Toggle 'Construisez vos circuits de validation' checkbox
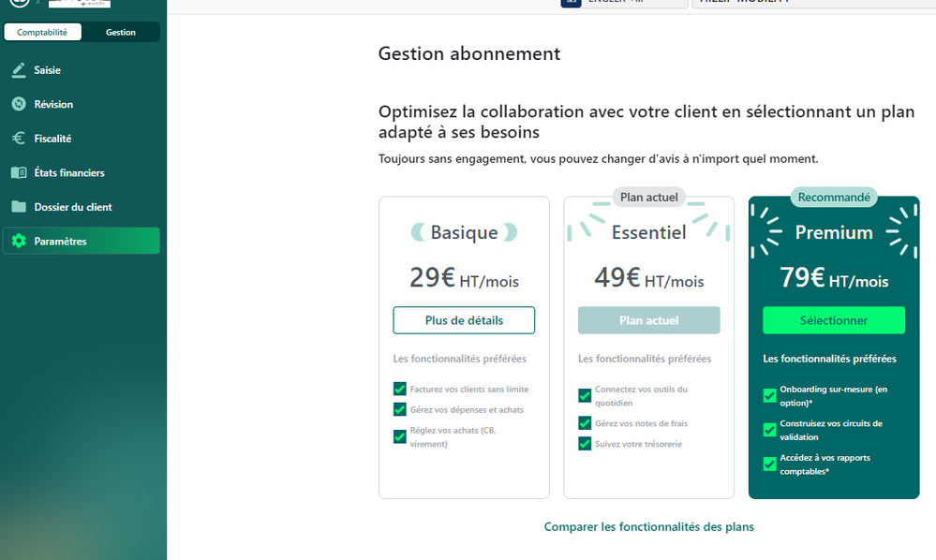This screenshot has height=560, width=936. (770, 430)
